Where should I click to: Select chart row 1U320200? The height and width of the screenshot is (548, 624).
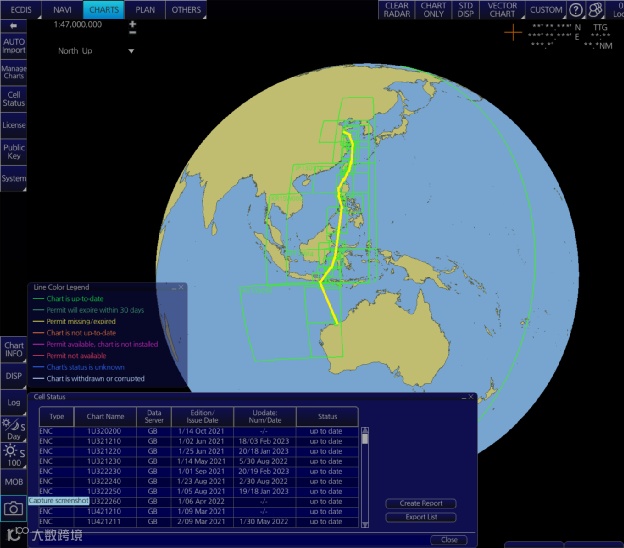coord(199,431)
